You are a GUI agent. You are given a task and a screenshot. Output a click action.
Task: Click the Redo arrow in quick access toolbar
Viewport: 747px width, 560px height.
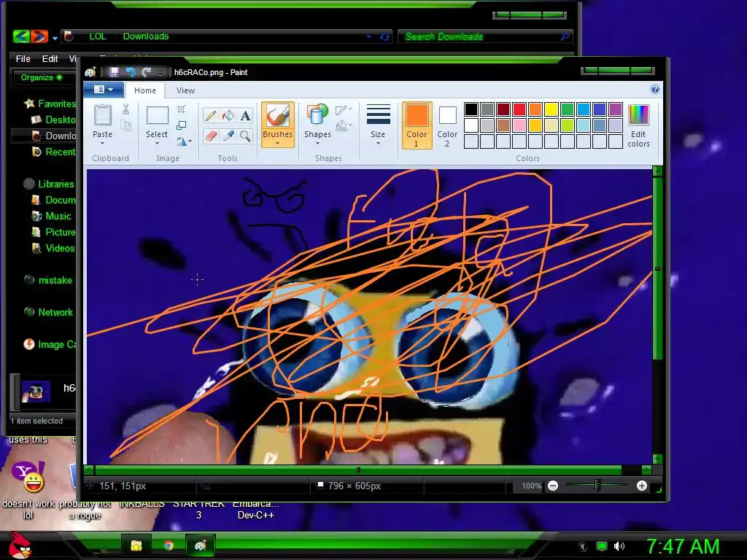[146, 72]
